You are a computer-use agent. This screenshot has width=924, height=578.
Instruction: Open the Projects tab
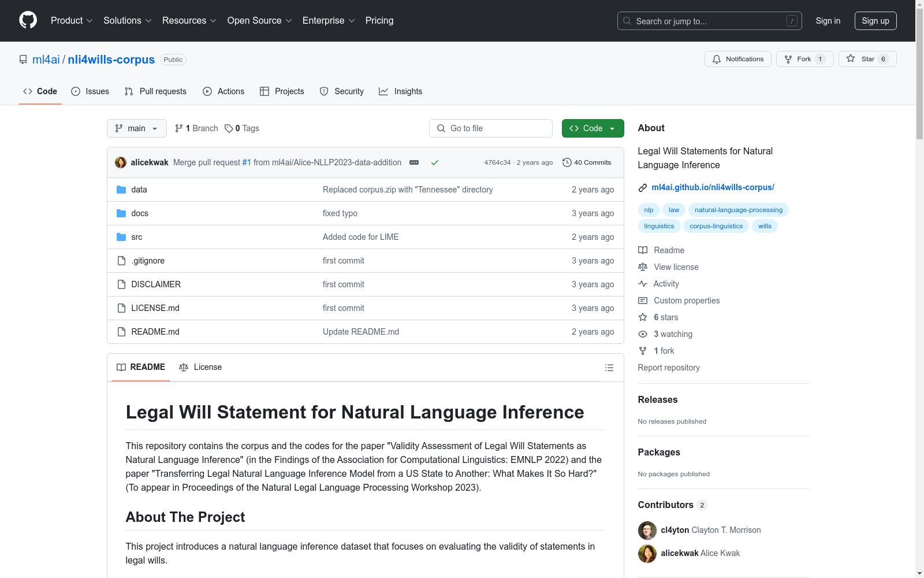point(282,91)
